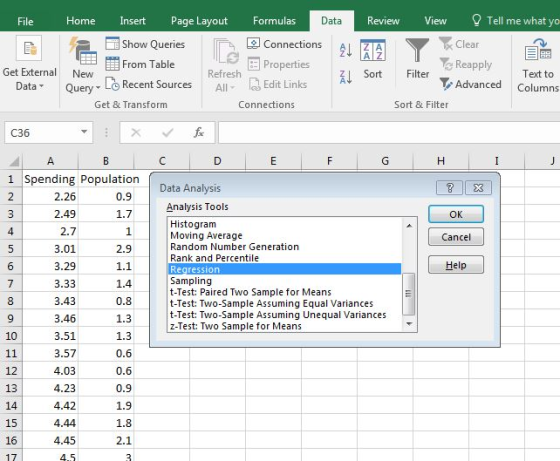Go to the Formulas tab
Viewport: 560px width, 461px height.
click(x=274, y=21)
